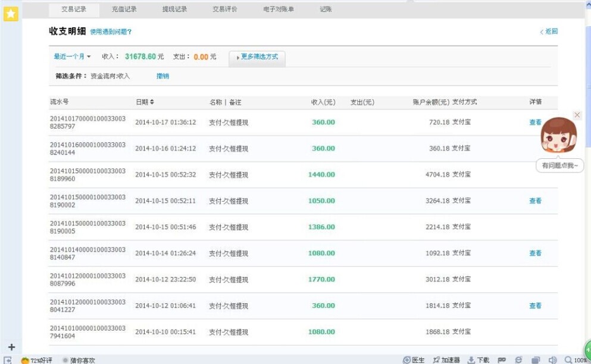The image size is (591, 364).
Task: Click 撤销 to remove the income filter
Action: (x=163, y=76)
